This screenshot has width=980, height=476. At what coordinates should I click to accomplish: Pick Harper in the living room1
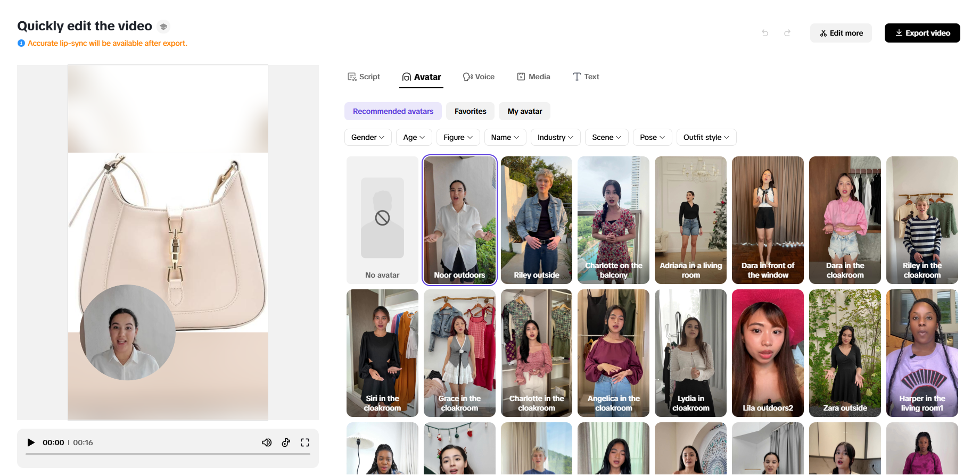point(922,353)
